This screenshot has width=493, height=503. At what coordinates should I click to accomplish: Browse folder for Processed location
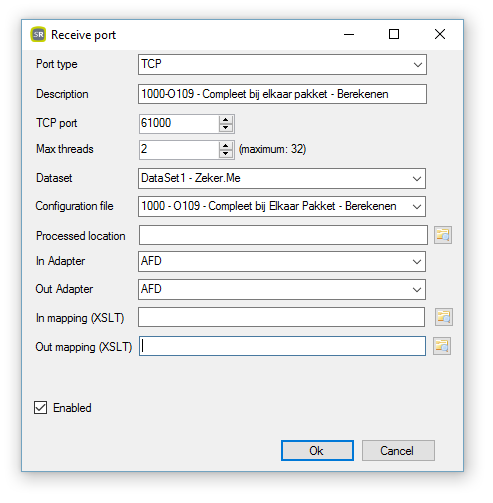tap(443, 235)
